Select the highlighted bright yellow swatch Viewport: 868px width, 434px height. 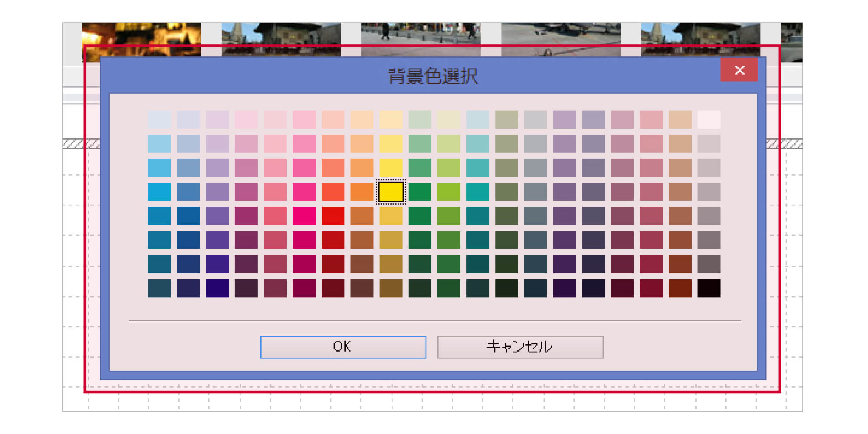tap(391, 192)
